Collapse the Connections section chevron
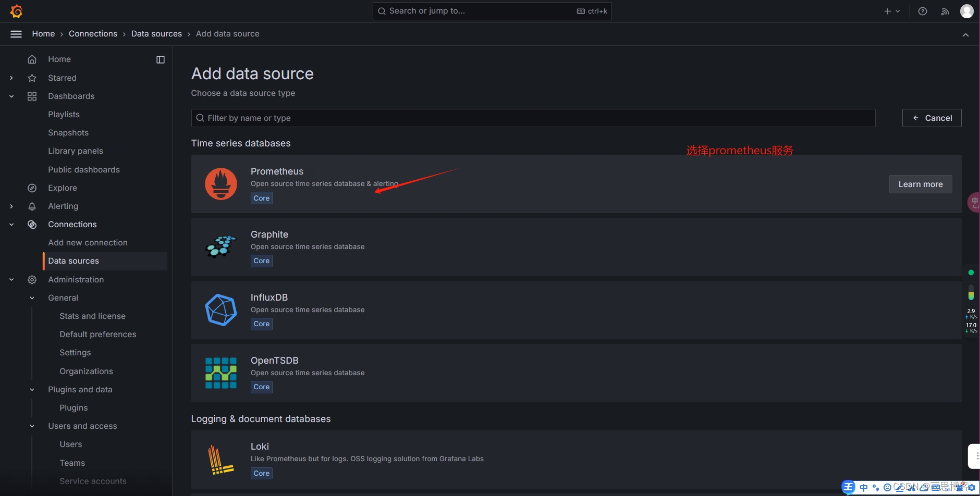 click(11, 225)
